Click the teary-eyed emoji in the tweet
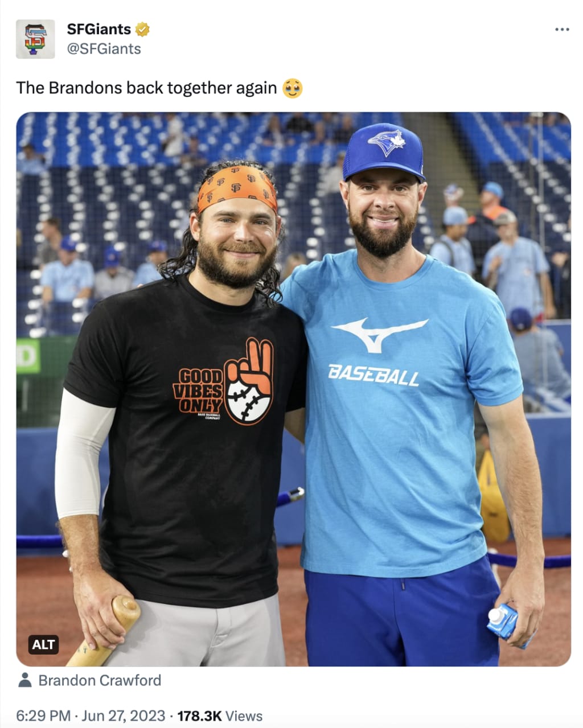The image size is (583, 728). (293, 88)
